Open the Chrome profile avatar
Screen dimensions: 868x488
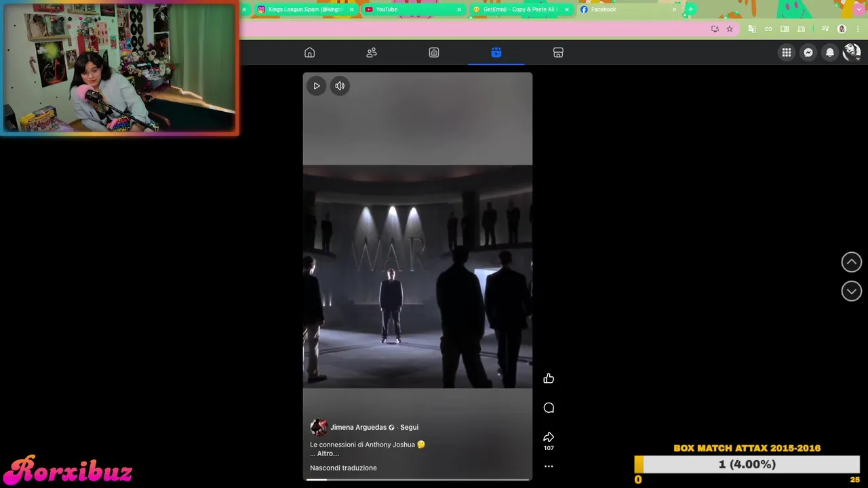[x=842, y=29]
